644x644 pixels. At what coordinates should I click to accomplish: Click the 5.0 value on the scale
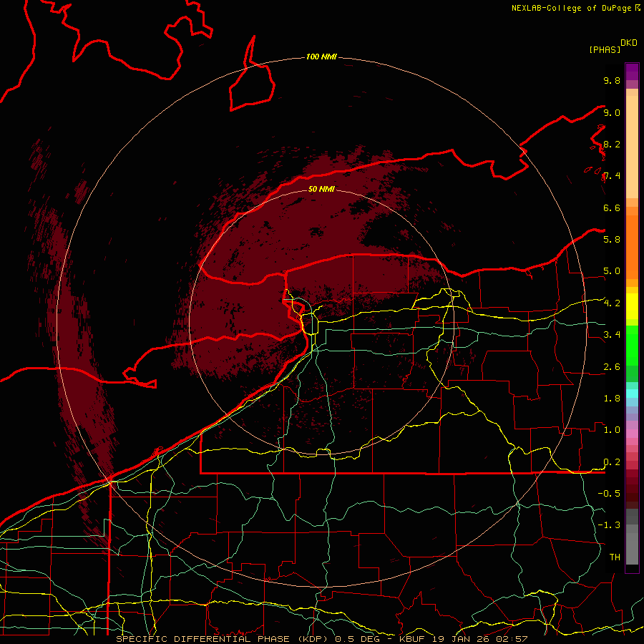(x=612, y=271)
